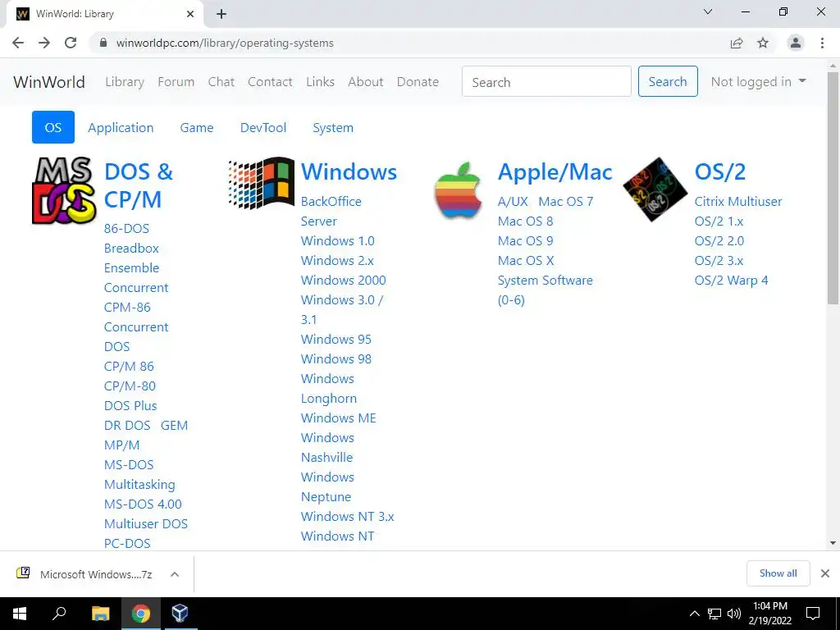This screenshot has width=840, height=630.
Task: Open the Windows 95 link
Action: [336, 339]
